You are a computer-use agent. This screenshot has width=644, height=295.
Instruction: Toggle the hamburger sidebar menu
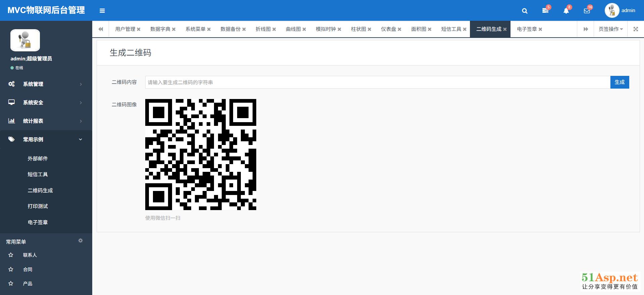tap(102, 11)
